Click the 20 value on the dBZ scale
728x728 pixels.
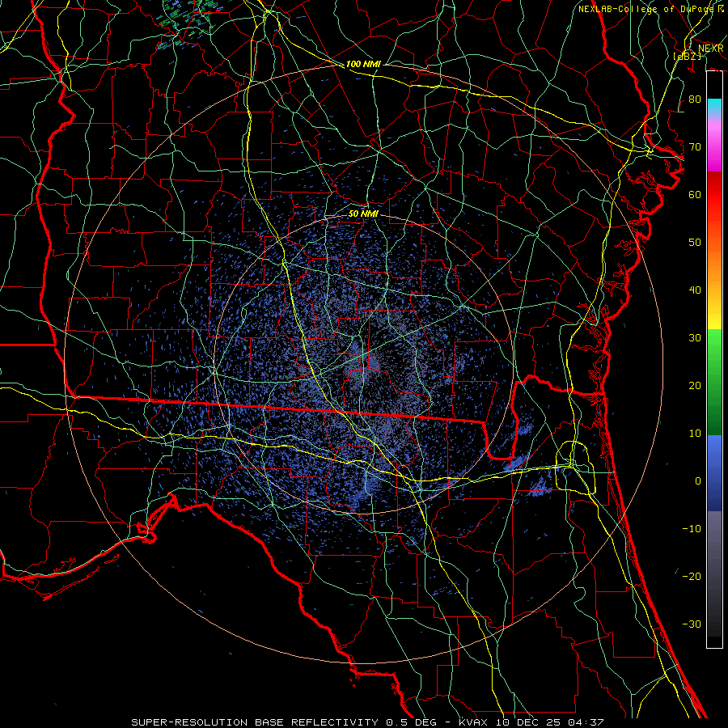(695, 385)
